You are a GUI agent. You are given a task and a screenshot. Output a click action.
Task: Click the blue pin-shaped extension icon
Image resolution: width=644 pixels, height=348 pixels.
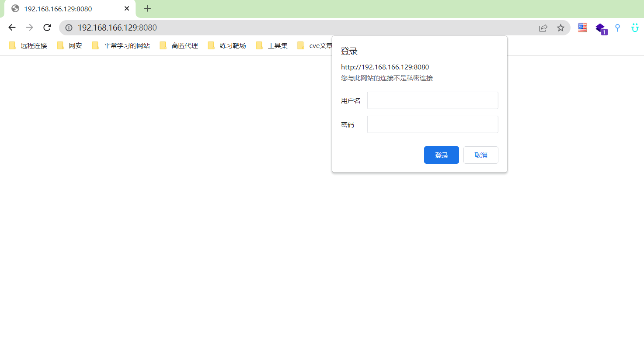(x=617, y=28)
